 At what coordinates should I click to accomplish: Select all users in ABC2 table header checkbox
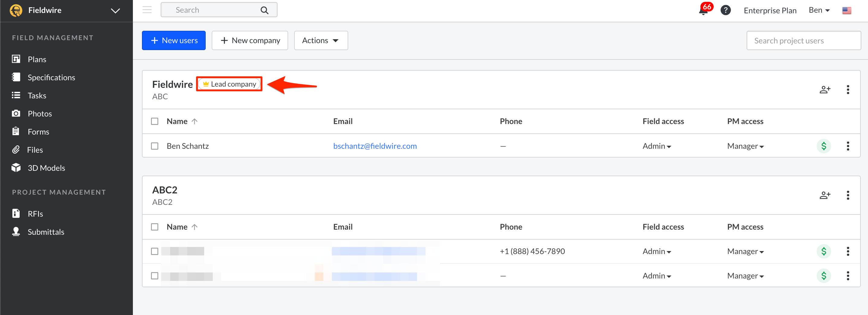[x=155, y=227]
